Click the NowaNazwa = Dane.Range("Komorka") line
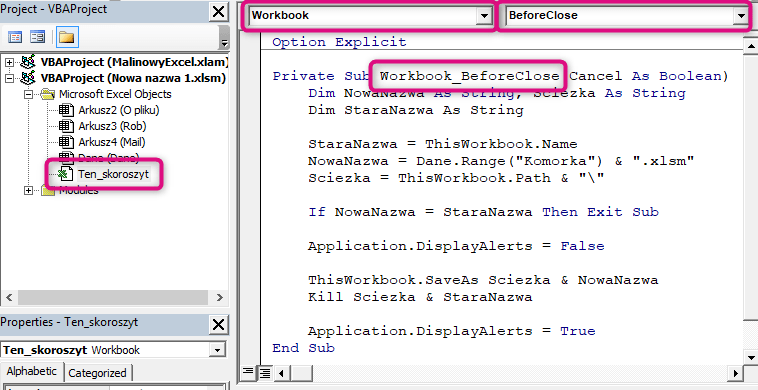Screen dimensions: 758x390 click(501, 161)
